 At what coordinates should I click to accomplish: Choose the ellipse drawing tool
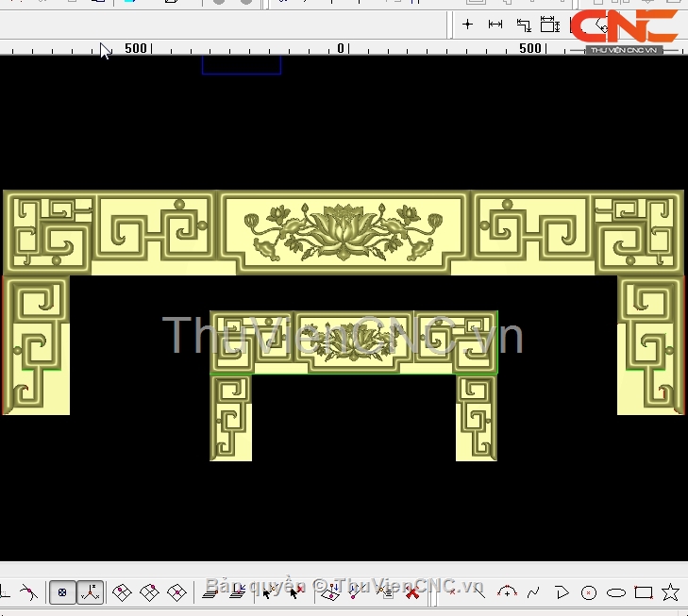616,592
